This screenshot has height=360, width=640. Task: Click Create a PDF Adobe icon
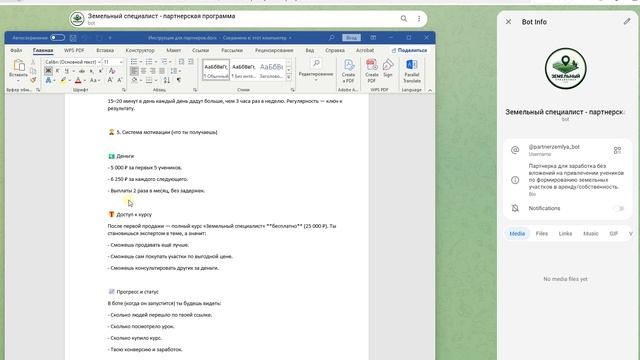pos(349,70)
